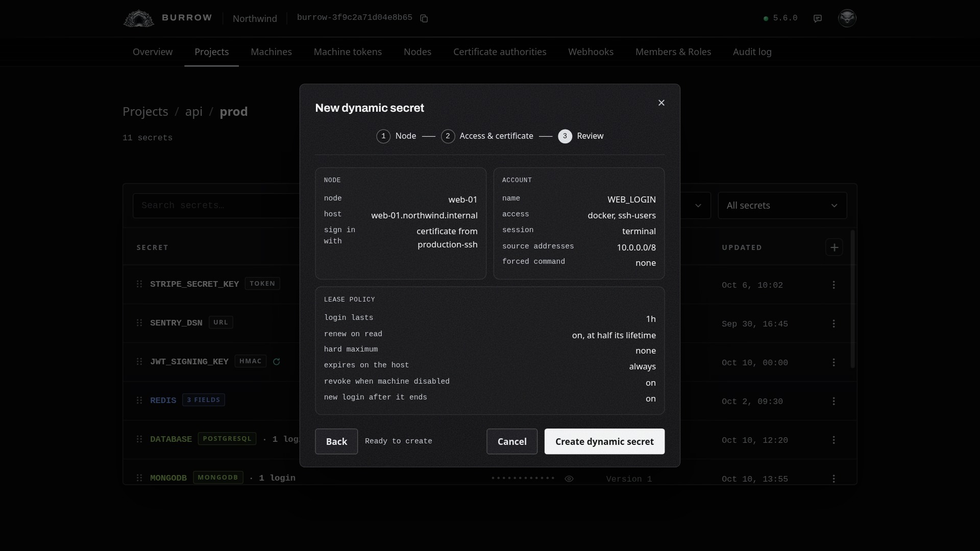Viewport: 980px width, 551px height.
Task: Click the 3 FIELDS badge
Action: (204, 400)
